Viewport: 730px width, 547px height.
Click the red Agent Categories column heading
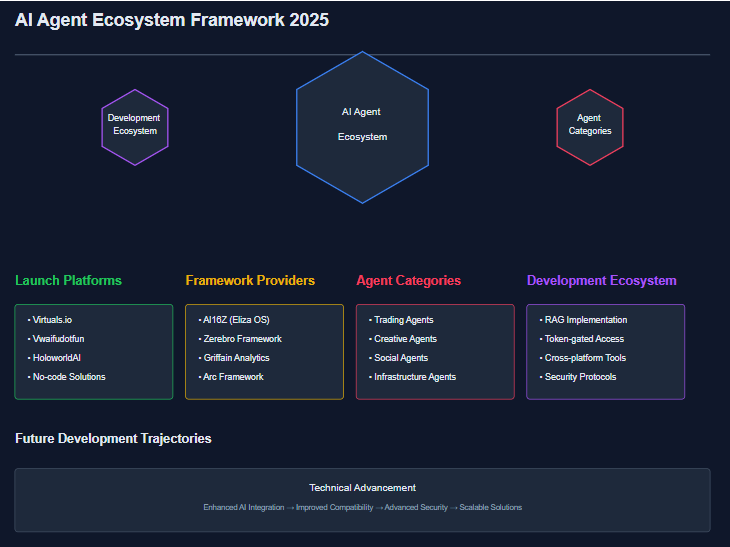[408, 280]
